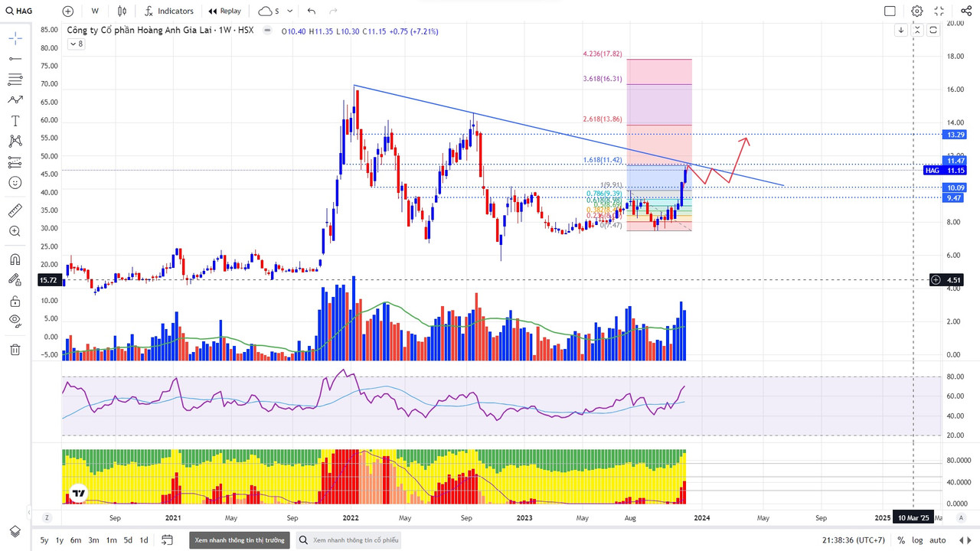Click the down arrow pane button

pyautogui.click(x=901, y=30)
